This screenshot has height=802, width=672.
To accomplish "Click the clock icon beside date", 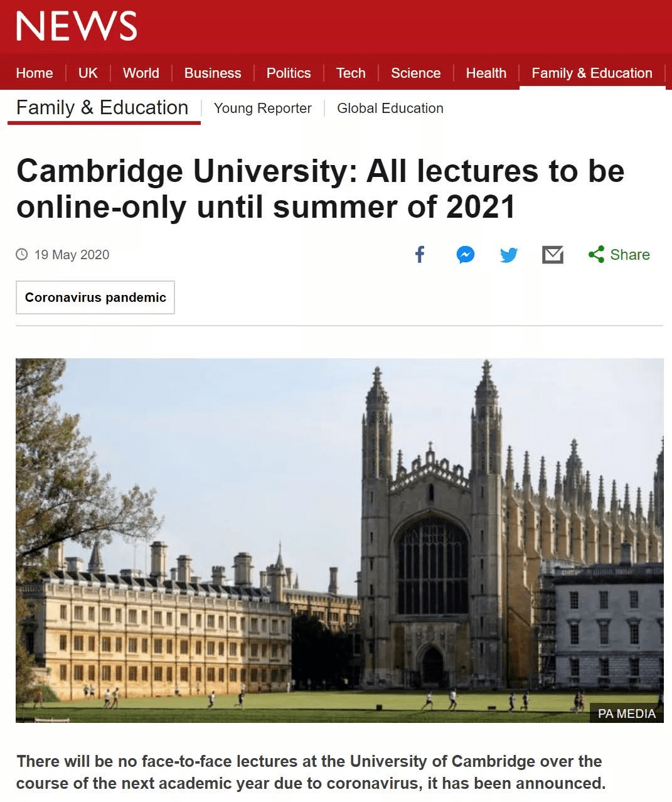I will (x=22, y=254).
